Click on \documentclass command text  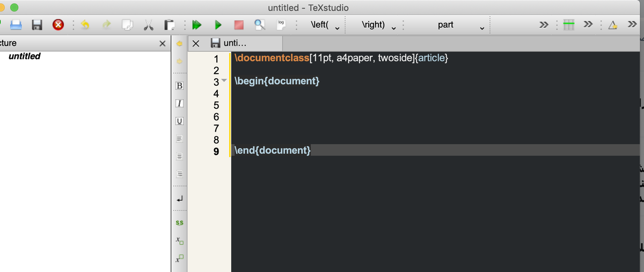point(272,58)
